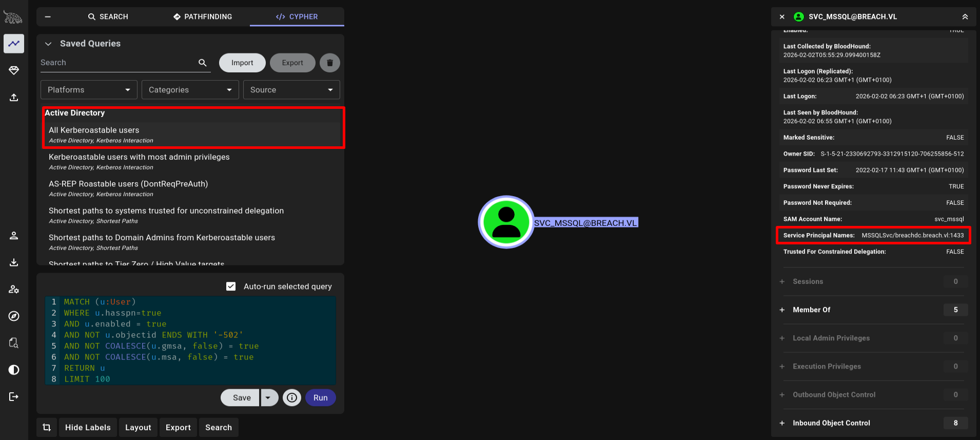The width and height of the screenshot is (980, 440).
Task: Click the logout icon in sidebar
Action: (x=14, y=396)
